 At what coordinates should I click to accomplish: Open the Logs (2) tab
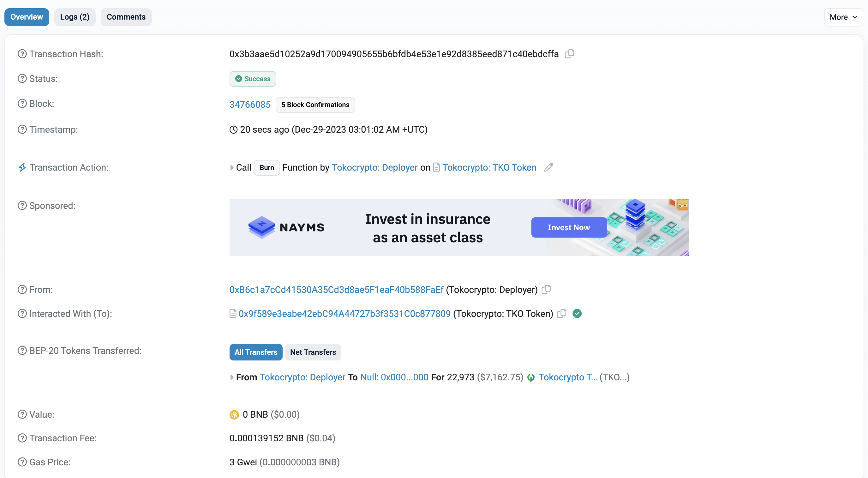pos(75,17)
